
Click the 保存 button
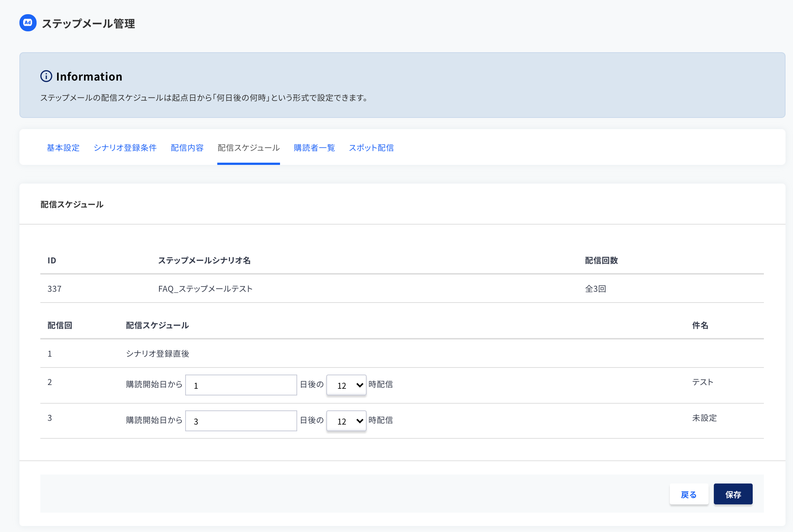(x=733, y=494)
